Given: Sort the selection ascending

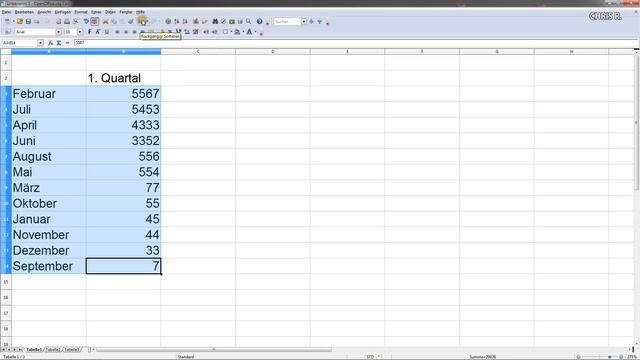Looking at the screenshot, I should point(177,21).
